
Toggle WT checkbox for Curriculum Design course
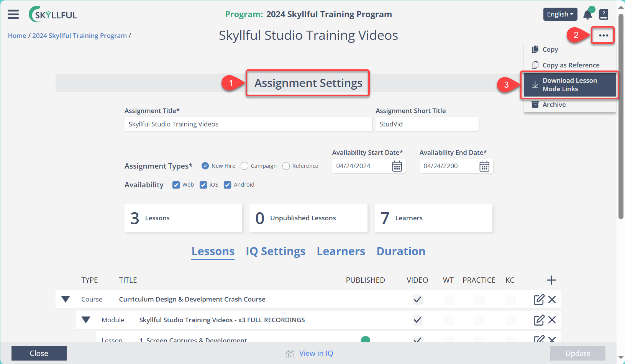pos(448,299)
